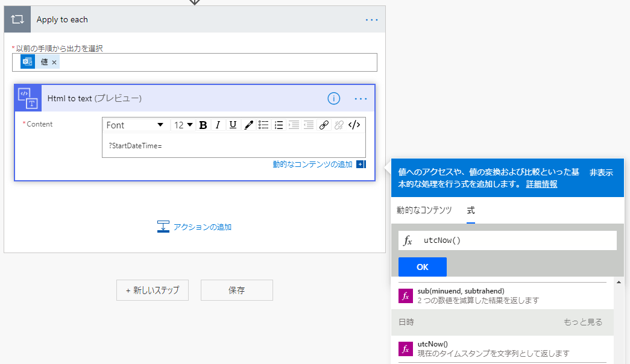Save the flow with the 保存 button
The width and height of the screenshot is (630, 364).
(236, 290)
